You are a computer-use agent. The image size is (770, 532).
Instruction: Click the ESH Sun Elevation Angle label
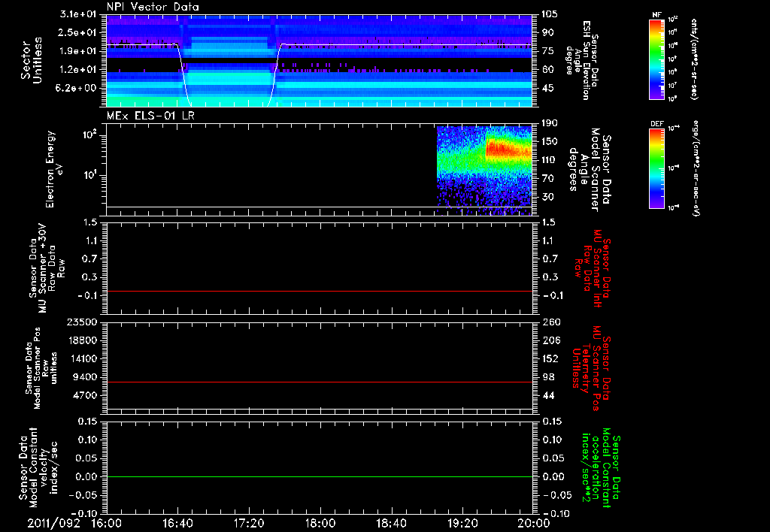[x=581, y=60]
